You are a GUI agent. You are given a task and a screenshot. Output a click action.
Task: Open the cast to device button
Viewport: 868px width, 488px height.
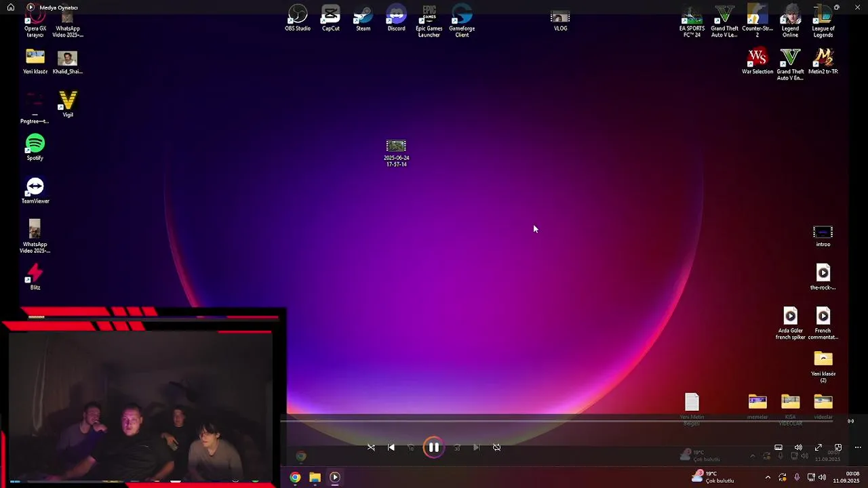pyautogui.click(x=851, y=421)
